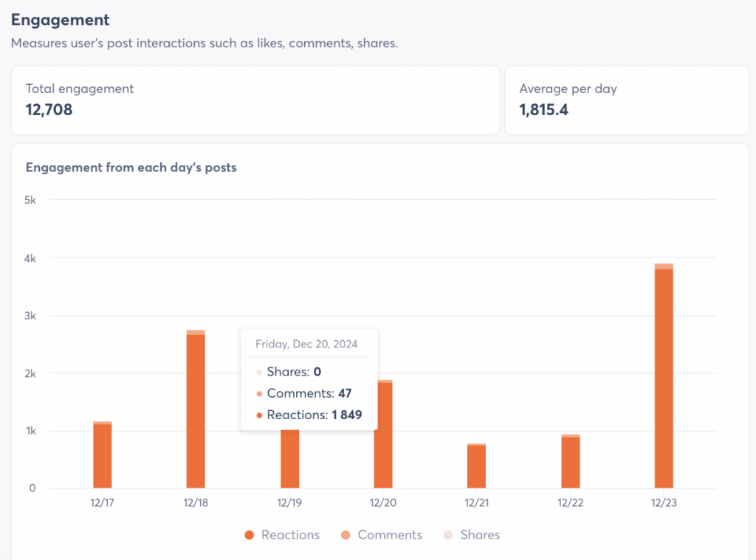756x560 pixels.
Task: Expand the Total engagement card
Action: tap(255, 100)
